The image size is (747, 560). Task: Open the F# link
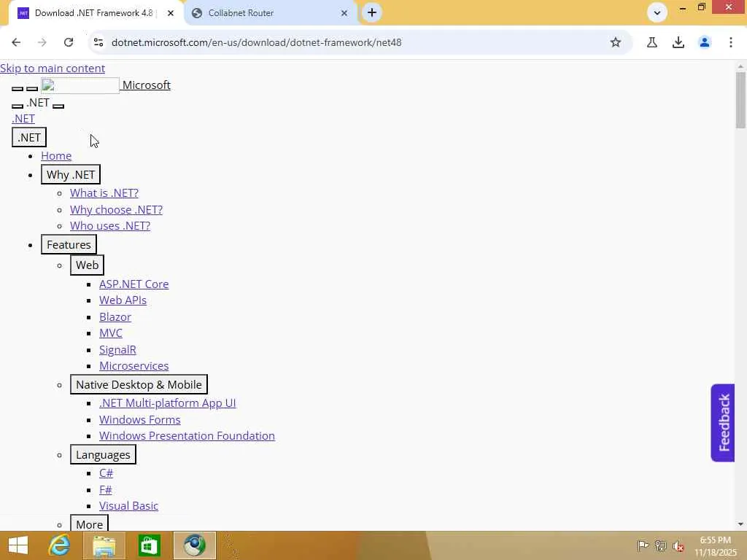(x=105, y=490)
